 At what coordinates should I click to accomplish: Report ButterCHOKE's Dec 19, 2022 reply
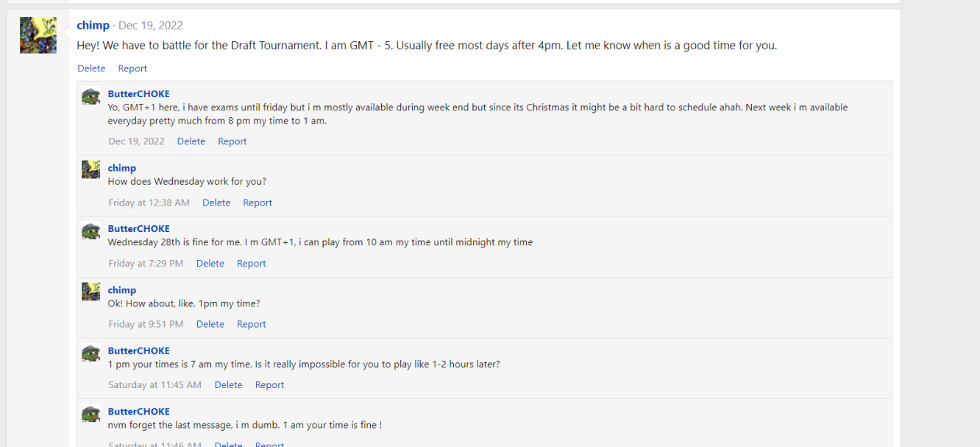(x=232, y=141)
